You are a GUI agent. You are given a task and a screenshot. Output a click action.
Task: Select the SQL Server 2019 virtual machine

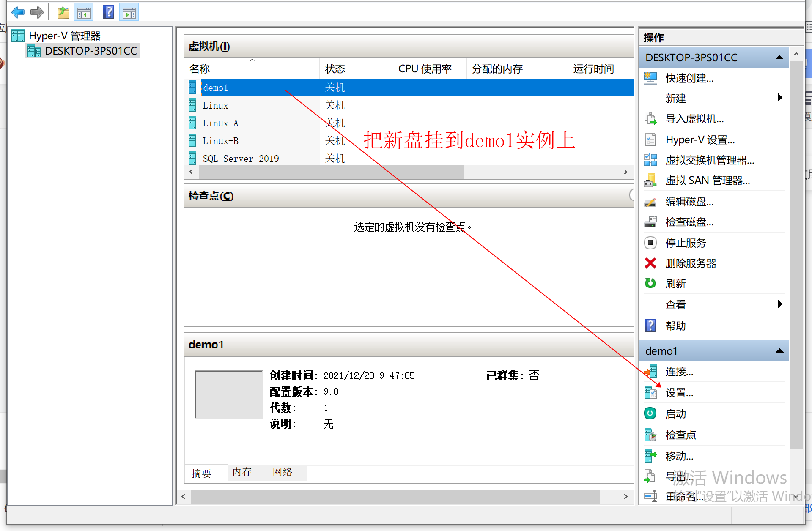pos(241,159)
